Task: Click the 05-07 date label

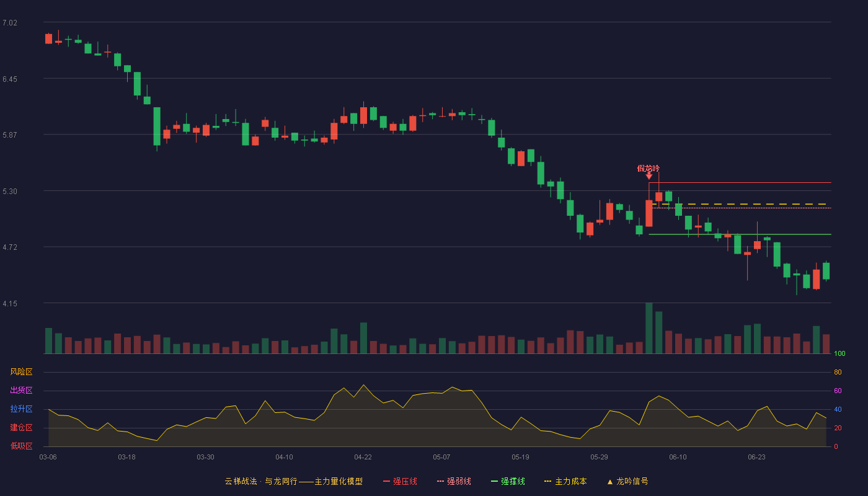Action: point(441,457)
